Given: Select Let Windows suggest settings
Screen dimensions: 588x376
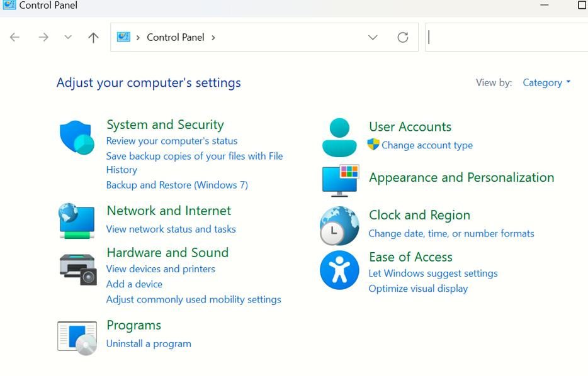Looking at the screenshot, I should [433, 274].
